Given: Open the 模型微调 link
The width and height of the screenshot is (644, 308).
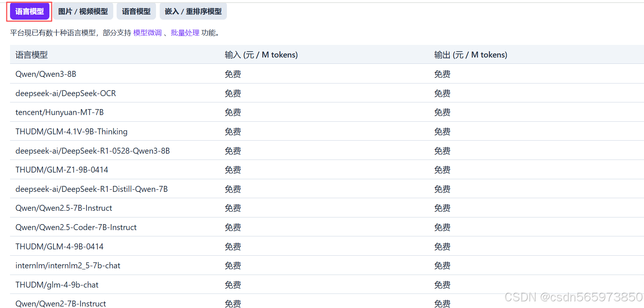Looking at the screenshot, I should pos(147,33).
